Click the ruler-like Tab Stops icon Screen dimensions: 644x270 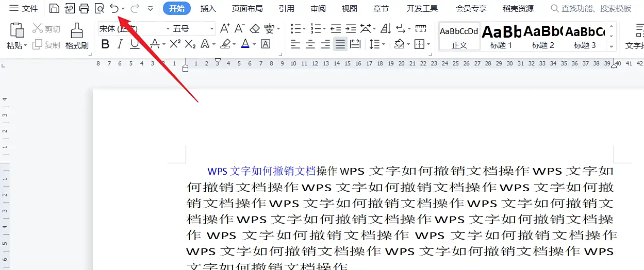(421, 28)
